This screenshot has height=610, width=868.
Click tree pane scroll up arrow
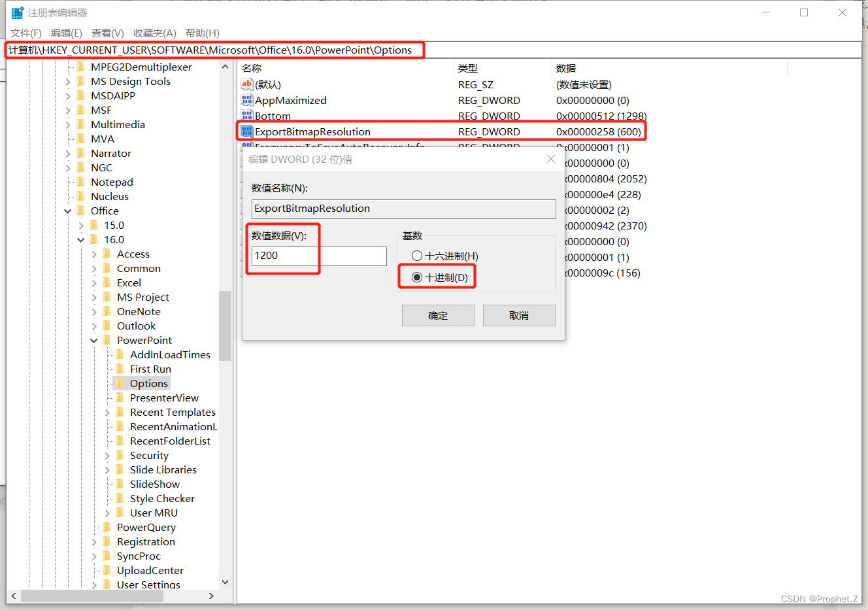pyautogui.click(x=225, y=67)
